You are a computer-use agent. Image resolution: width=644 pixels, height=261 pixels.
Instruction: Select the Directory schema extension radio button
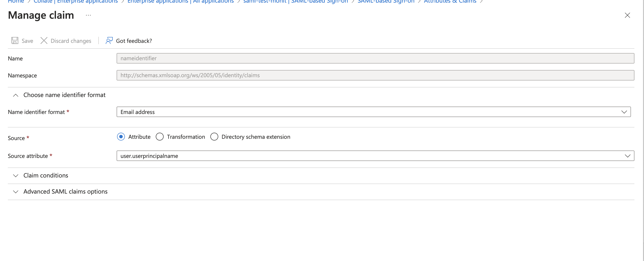(x=214, y=137)
